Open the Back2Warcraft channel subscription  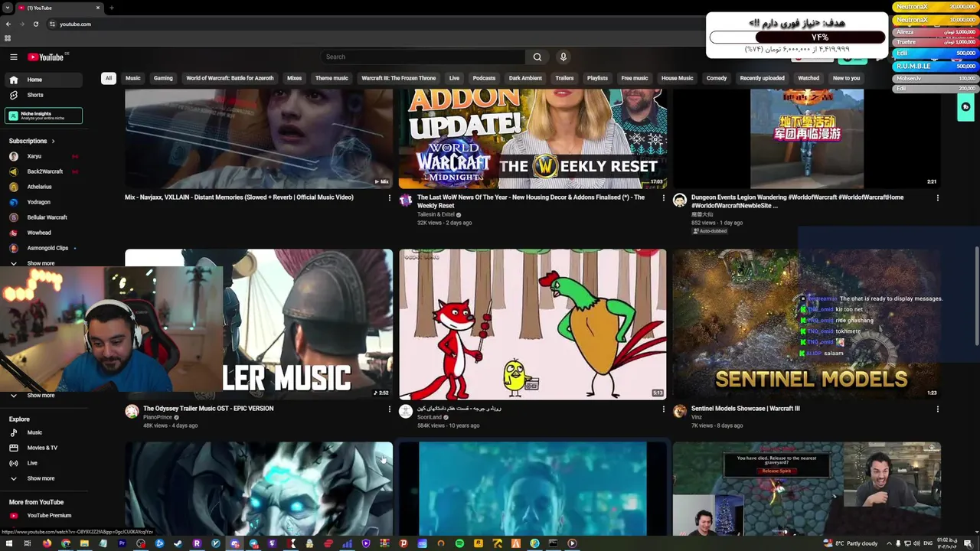click(x=44, y=171)
